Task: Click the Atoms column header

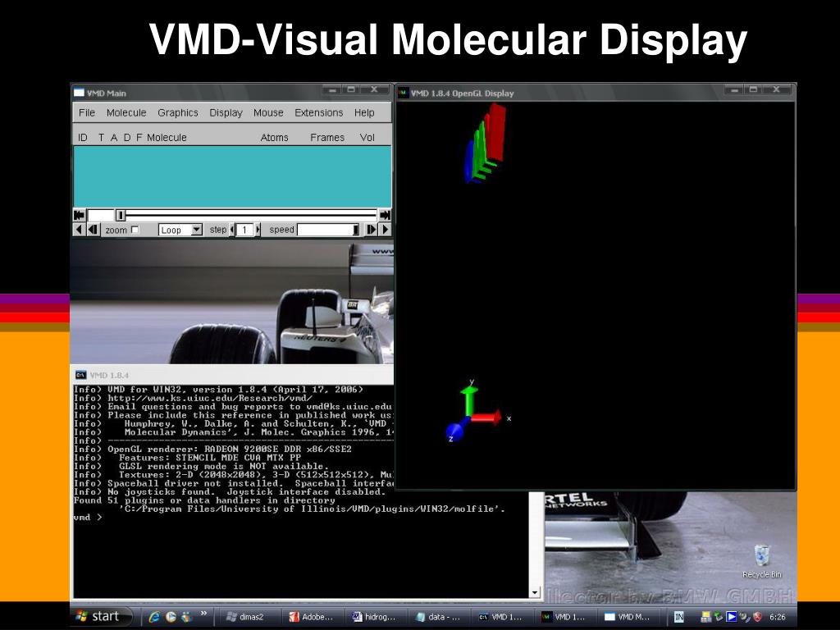Action: (x=274, y=138)
